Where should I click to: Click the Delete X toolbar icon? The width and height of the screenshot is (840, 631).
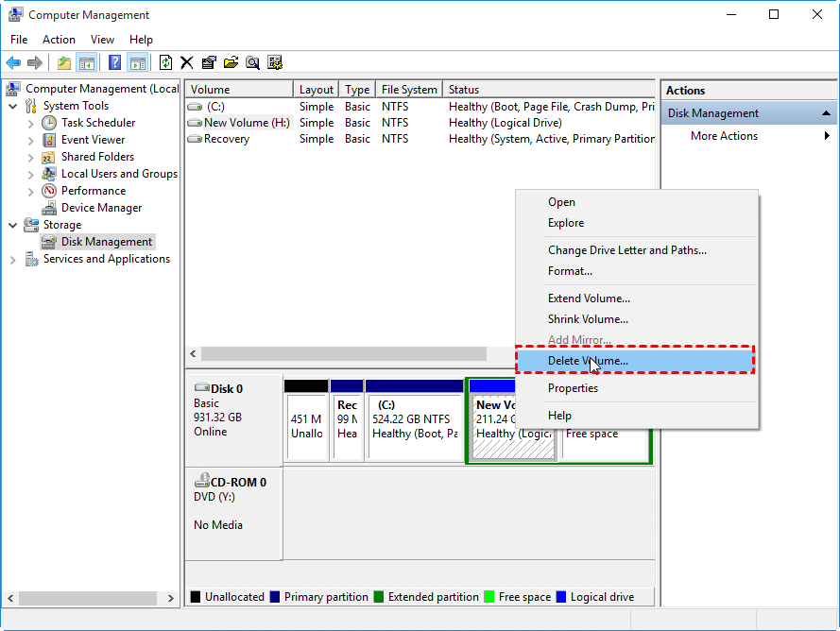tap(187, 62)
